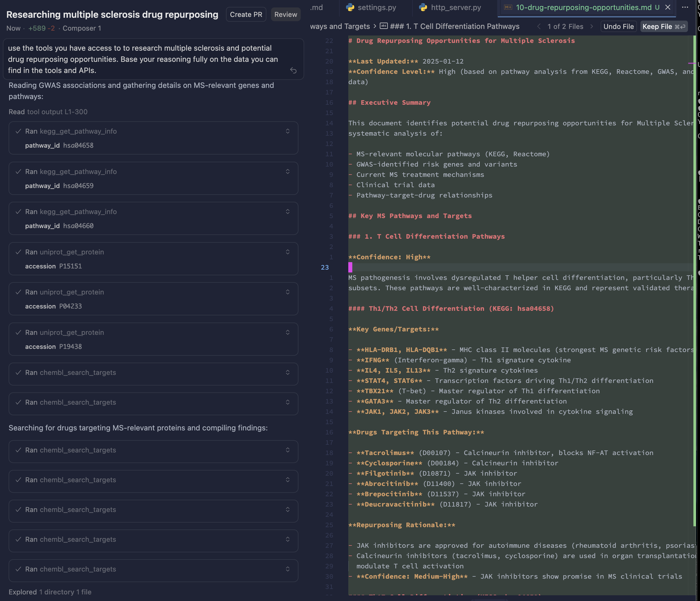The image size is (700, 601).
Task: Click the Python icon on http_server.py tab
Action: (423, 7)
